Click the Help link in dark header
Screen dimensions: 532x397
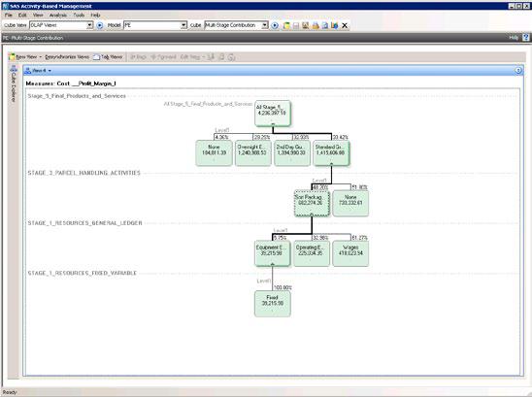514,38
